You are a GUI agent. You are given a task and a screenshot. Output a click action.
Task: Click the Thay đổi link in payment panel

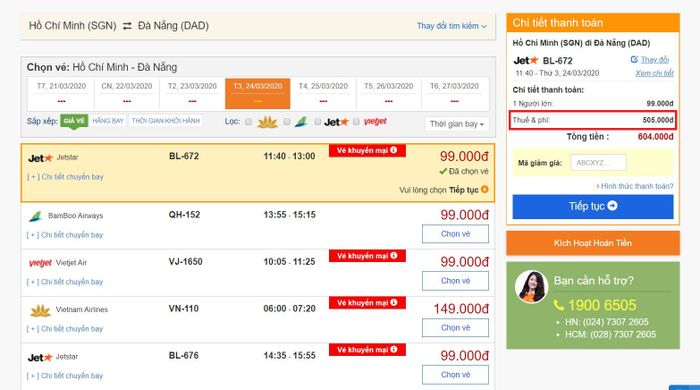point(655,59)
